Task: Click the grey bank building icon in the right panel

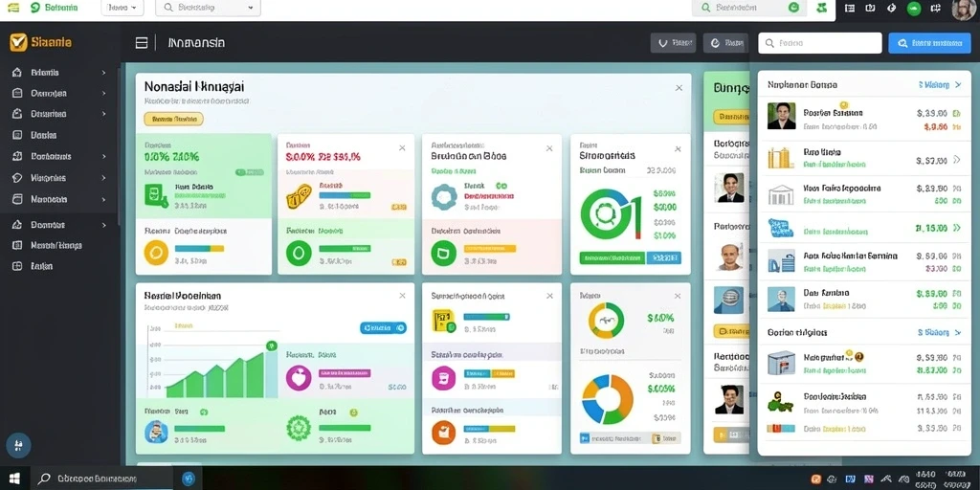Action: tap(781, 194)
